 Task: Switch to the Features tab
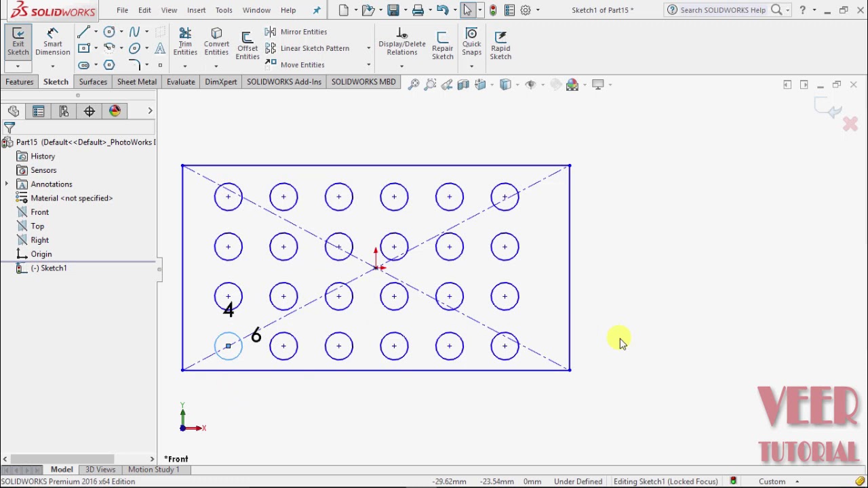pos(20,82)
